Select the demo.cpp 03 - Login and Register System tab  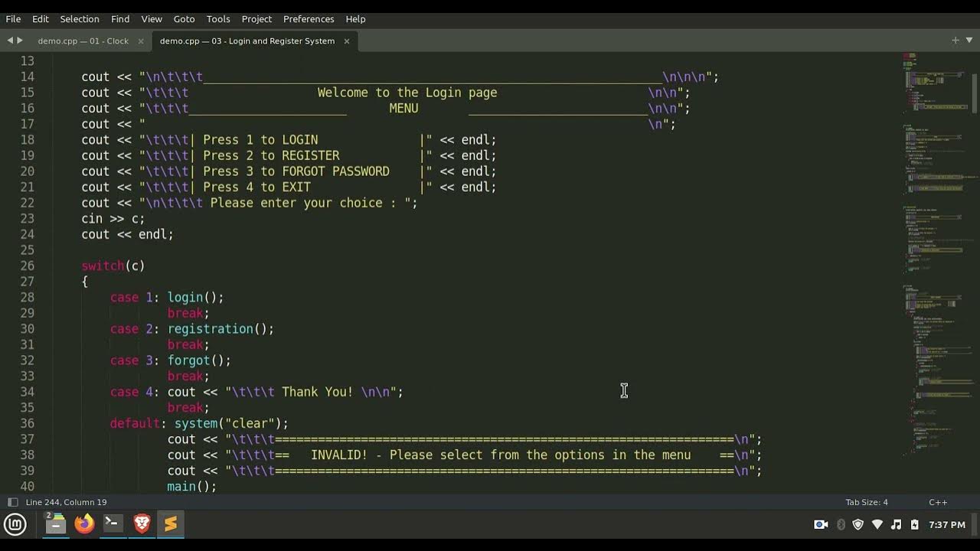pos(247,41)
